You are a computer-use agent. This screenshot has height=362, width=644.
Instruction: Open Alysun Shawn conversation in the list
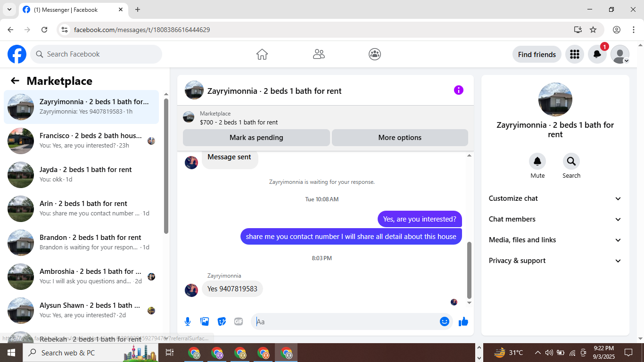point(81,311)
